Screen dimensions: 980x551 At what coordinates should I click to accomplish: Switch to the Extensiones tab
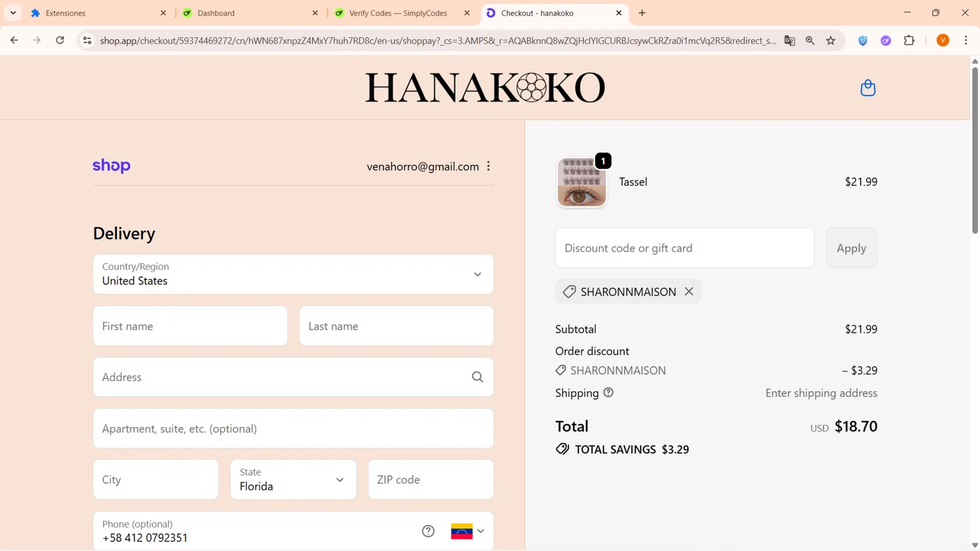pyautogui.click(x=98, y=13)
